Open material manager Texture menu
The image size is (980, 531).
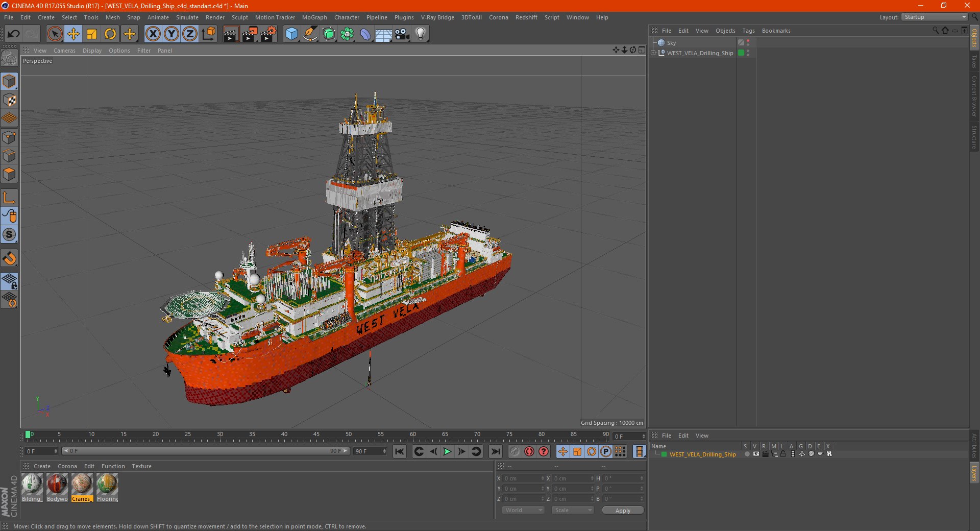tap(141, 466)
